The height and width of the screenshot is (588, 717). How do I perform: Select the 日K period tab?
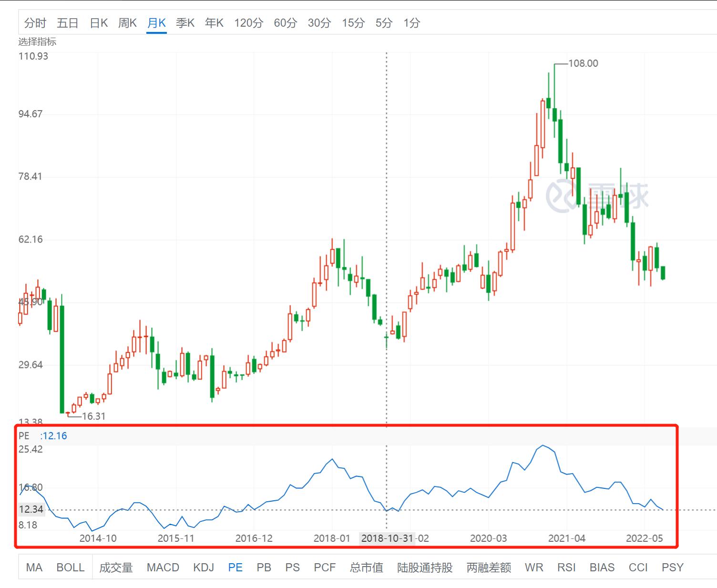99,23
